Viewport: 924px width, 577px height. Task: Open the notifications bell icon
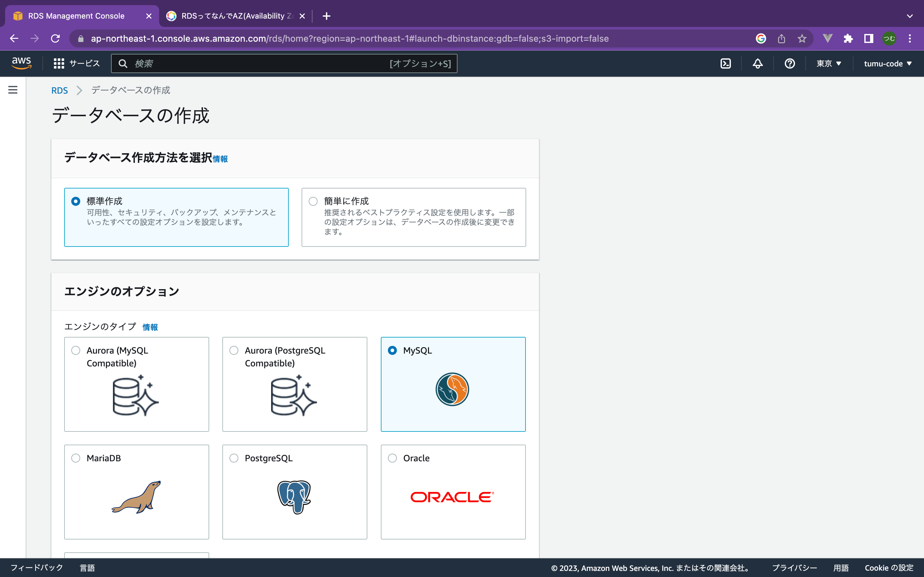757,63
